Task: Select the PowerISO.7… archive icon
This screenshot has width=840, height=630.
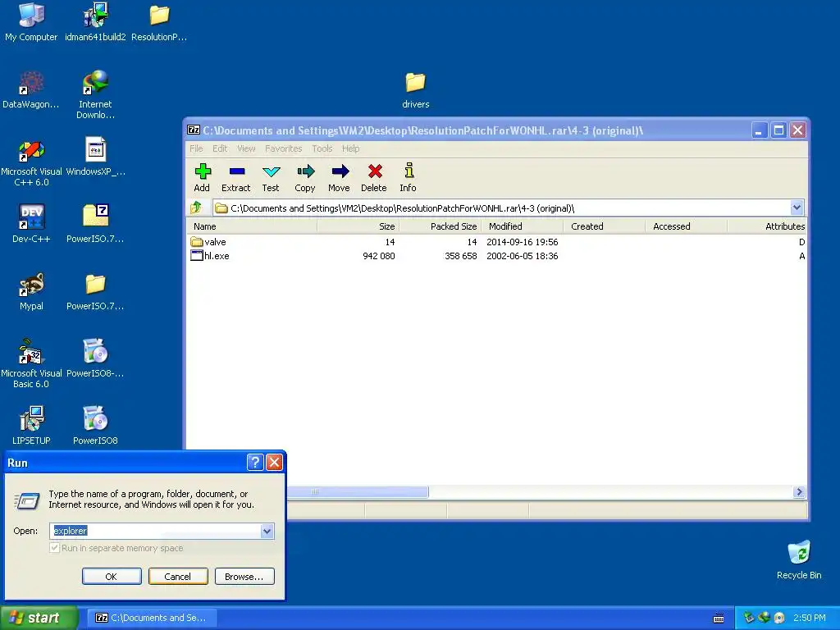Action: [95, 224]
